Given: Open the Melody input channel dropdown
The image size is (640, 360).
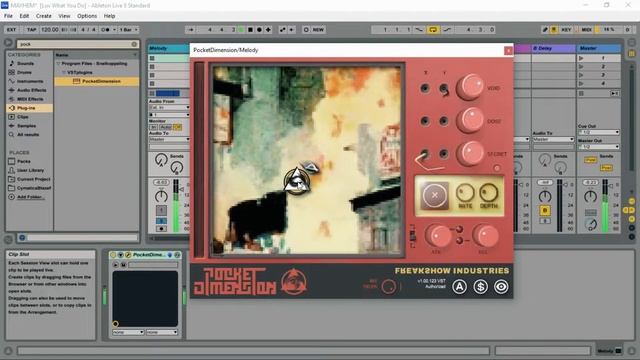Looking at the screenshot, I should click(x=169, y=115).
